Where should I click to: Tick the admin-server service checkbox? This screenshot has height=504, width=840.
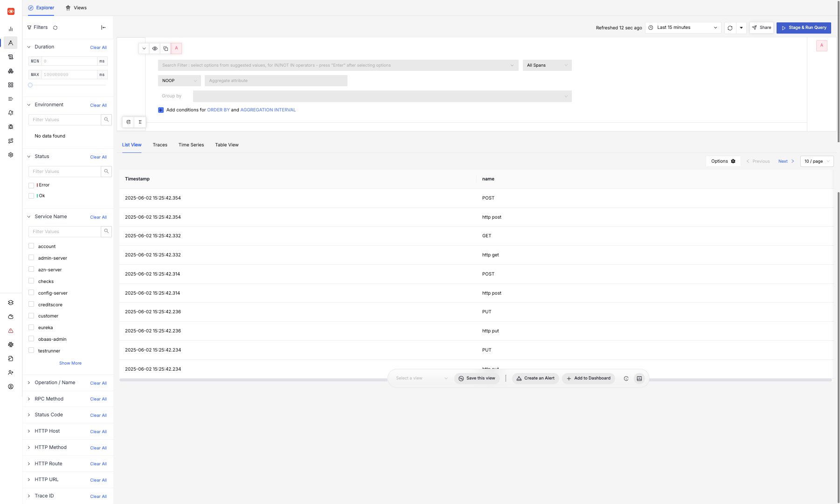click(31, 258)
